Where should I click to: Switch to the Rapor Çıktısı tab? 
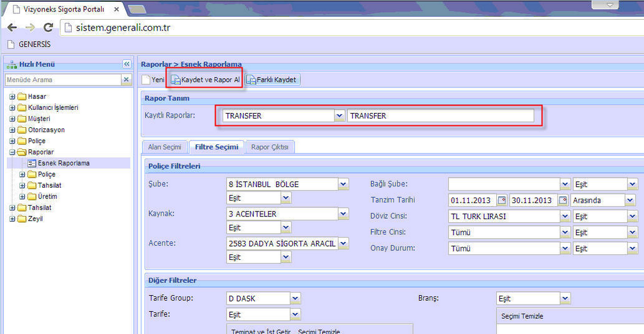pos(269,147)
